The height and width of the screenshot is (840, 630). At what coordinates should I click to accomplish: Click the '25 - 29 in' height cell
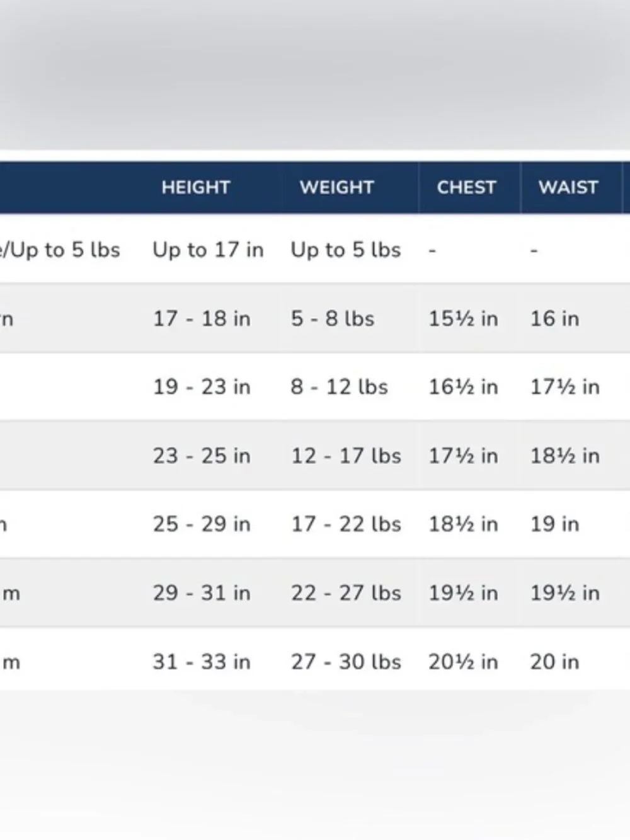pos(202,524)
